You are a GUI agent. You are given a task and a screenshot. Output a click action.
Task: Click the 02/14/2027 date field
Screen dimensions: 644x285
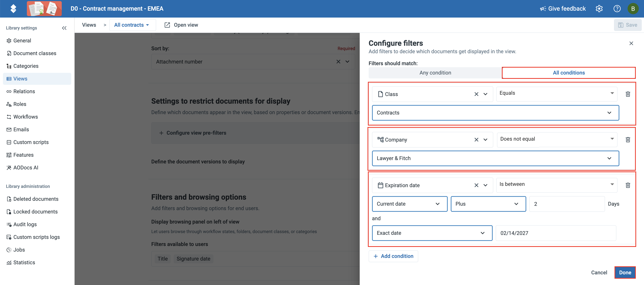tap(556, 233)
